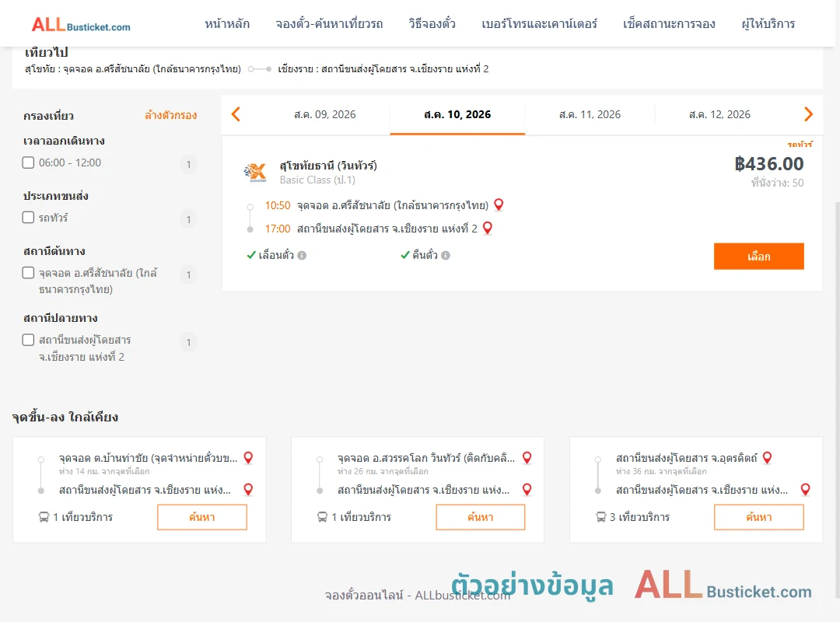Viewport: 840px width, 622px height.
Task: Click ห่าง 26 กม. จากจุดที่เลือก text
Action: (383, 471)
